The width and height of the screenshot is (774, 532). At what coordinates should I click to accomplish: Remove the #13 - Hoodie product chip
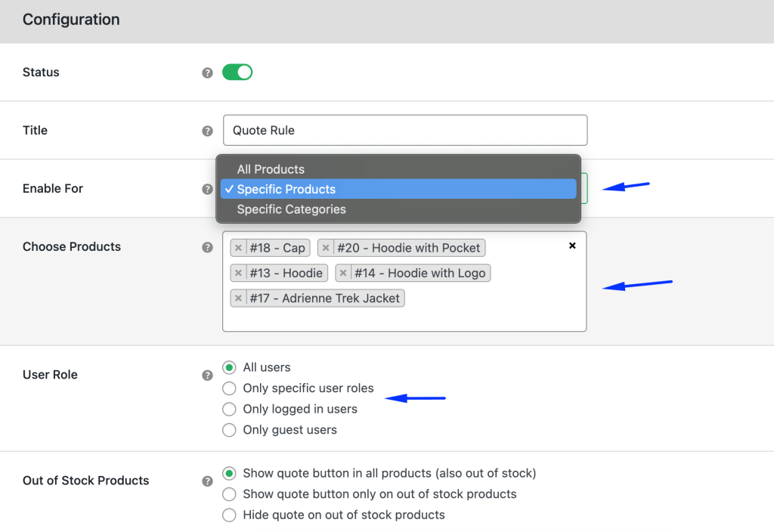point(239,273)
